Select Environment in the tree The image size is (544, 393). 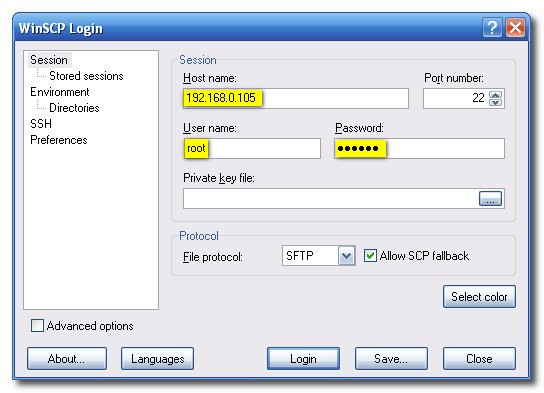[x=60, y=92]
